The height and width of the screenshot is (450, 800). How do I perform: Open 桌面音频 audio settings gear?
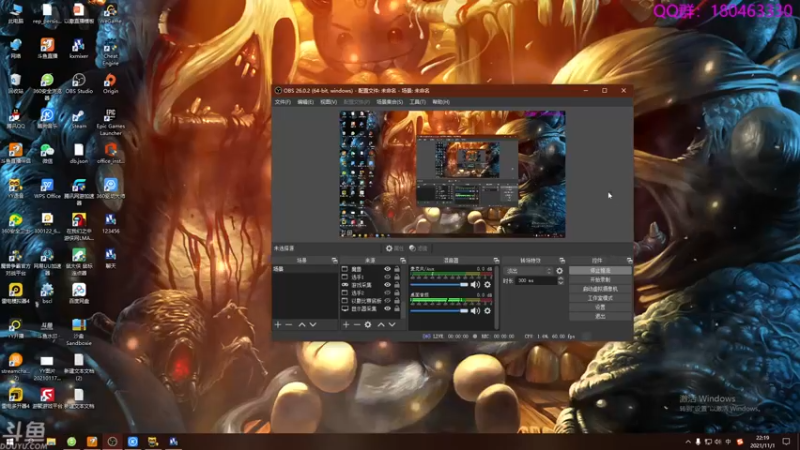click(x=488, y=311)
